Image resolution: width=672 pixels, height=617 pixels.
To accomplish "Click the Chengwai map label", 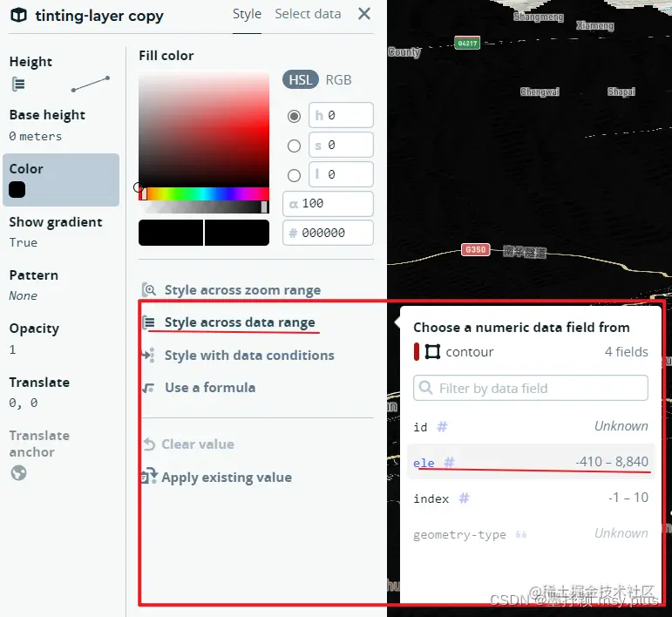I will (540, 92).
